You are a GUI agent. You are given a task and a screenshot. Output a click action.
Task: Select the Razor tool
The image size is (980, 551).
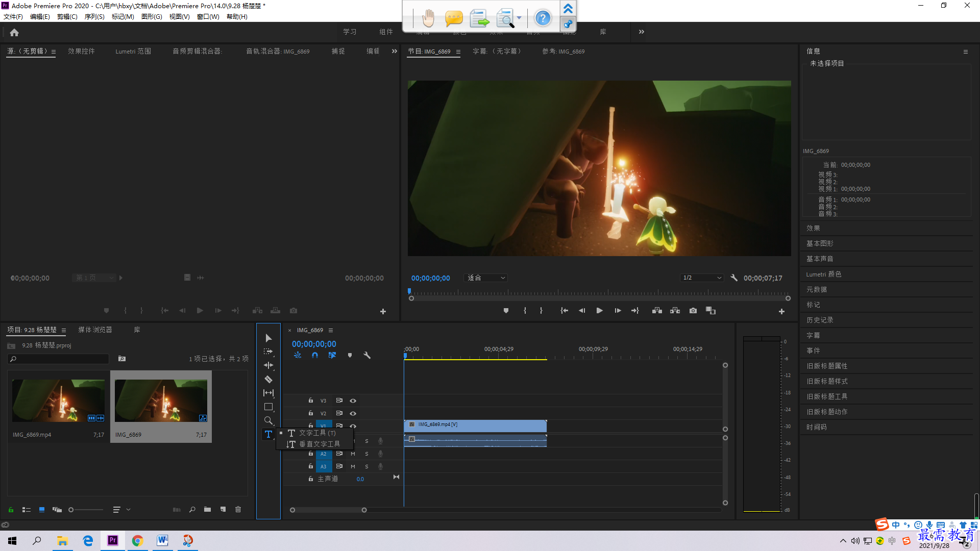tap(268, 379)
